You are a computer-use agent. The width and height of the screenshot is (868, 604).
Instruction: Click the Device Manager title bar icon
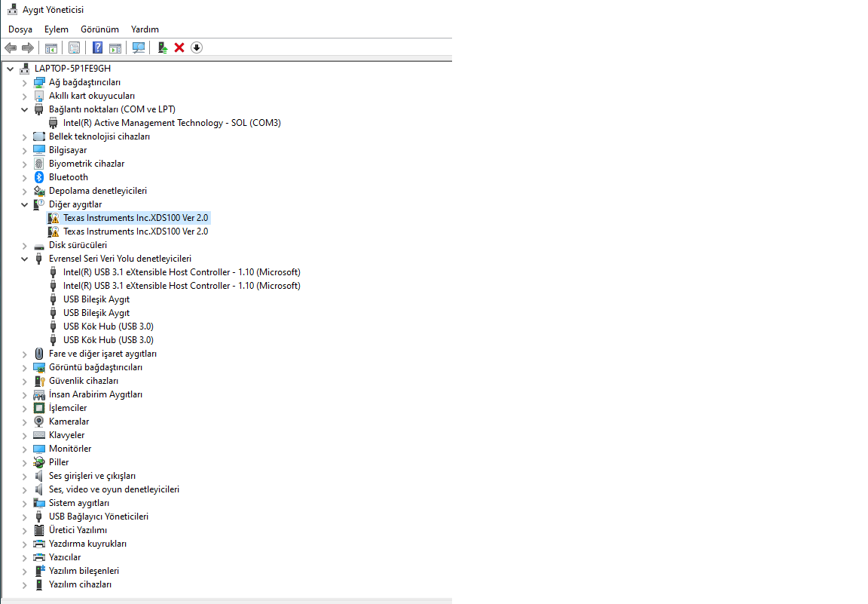tap(12, 9)
